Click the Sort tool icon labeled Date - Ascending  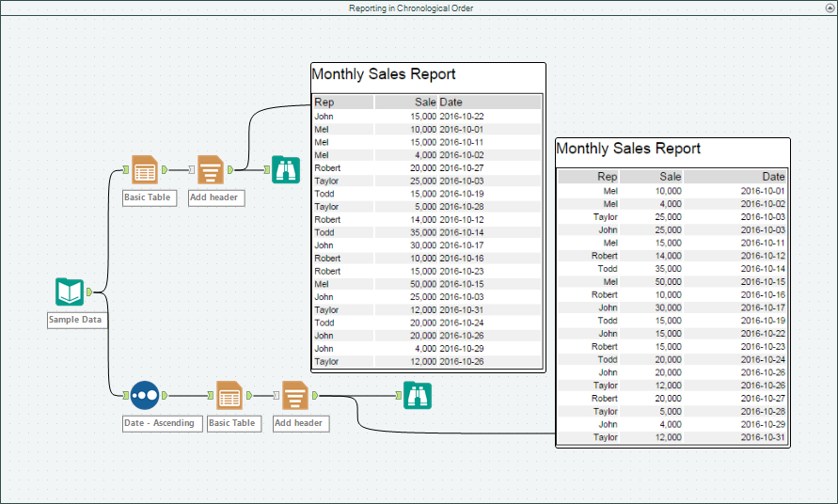(x=144, y=396)
